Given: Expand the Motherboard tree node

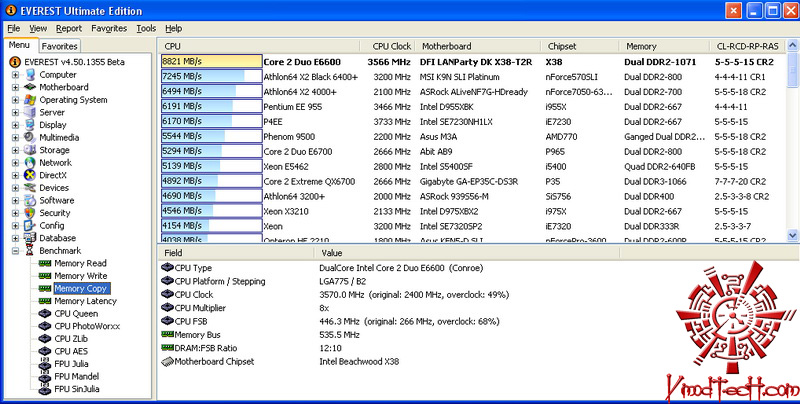Looking at the screenshot, I should [x=15, y=87].
